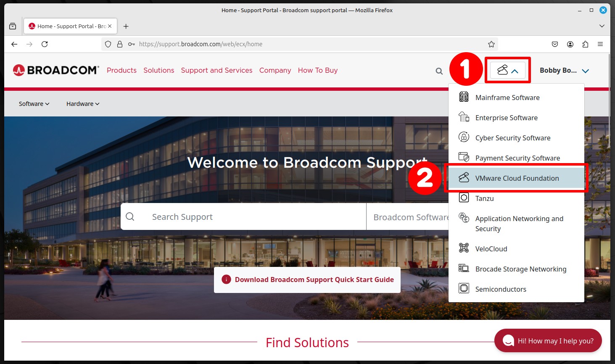Choose VeloCloud from the dropdown
The height and width of the screenshot is (364, 615).
tap(516, 249)
